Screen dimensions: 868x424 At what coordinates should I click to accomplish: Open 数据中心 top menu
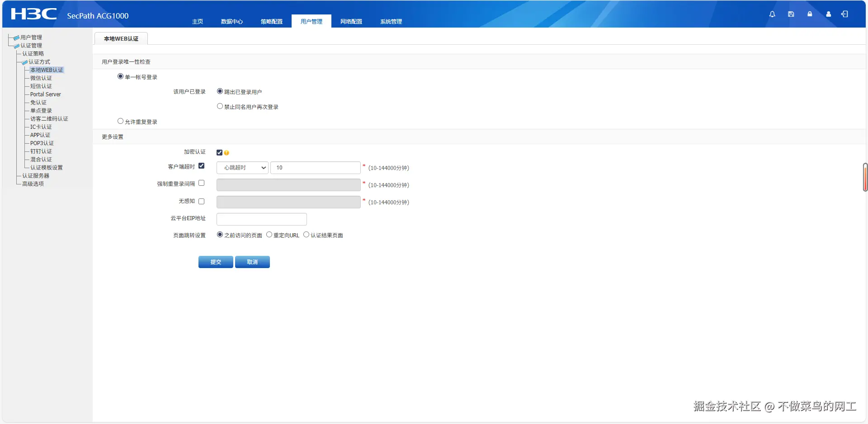(x=232, y=21)
